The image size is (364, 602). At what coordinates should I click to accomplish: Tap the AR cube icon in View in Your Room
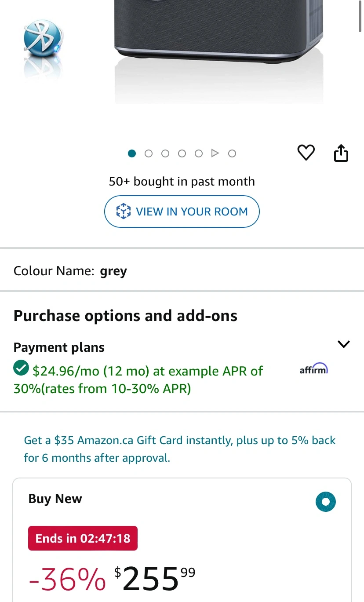click(123, 212)
